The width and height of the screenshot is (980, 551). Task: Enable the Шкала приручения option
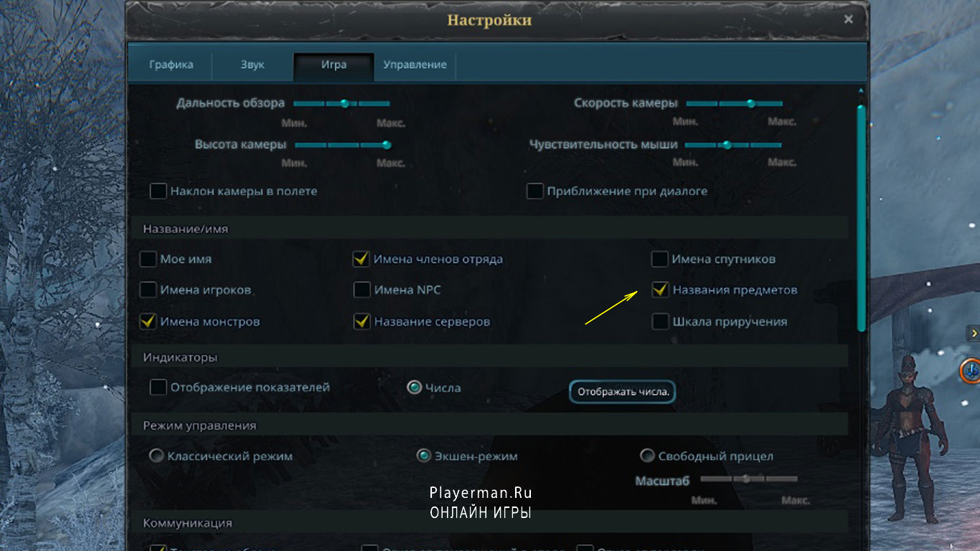(660, 321)
